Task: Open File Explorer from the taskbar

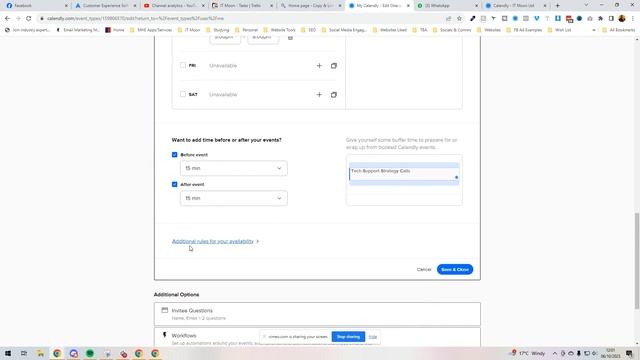Action: [x=40, y=353]
